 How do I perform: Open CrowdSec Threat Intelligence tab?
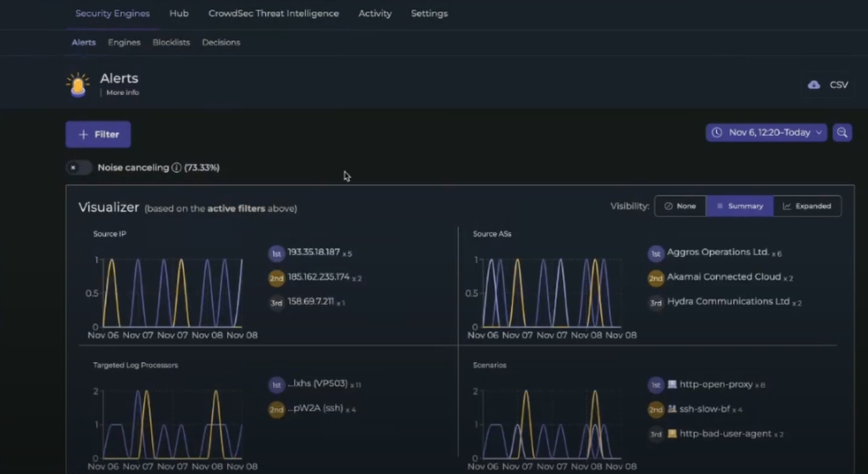tap(274, 14)
